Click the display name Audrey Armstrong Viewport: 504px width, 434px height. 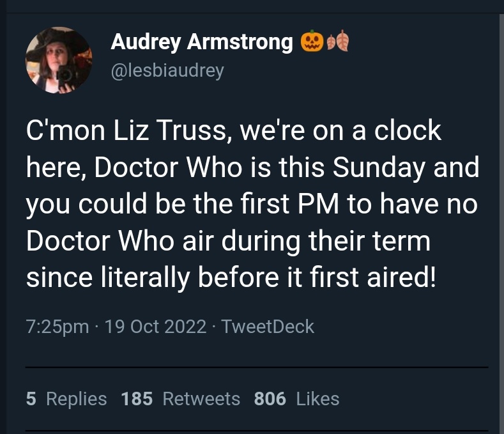(x=201, y=42)
